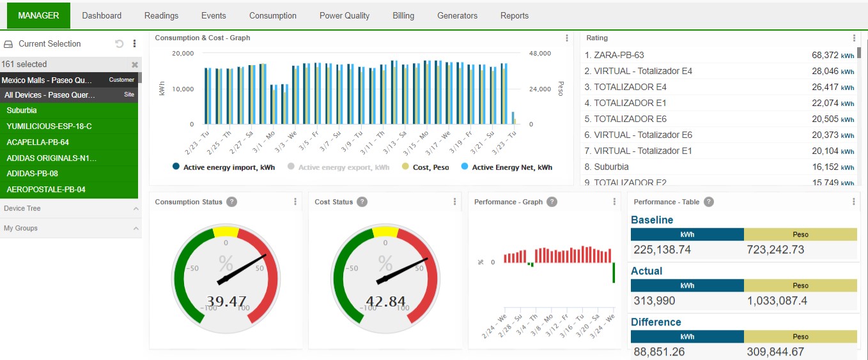Image resolution: width=868 pixels, height=360 pixels.
Task: Click Consumption Status help icon
Action: [232, 202]
